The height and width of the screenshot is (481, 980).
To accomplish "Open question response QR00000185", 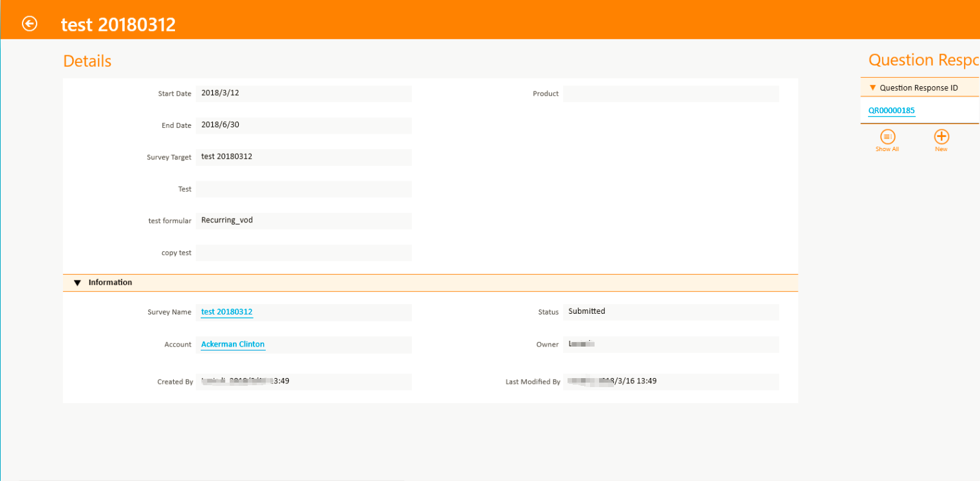I will (891, 111).
